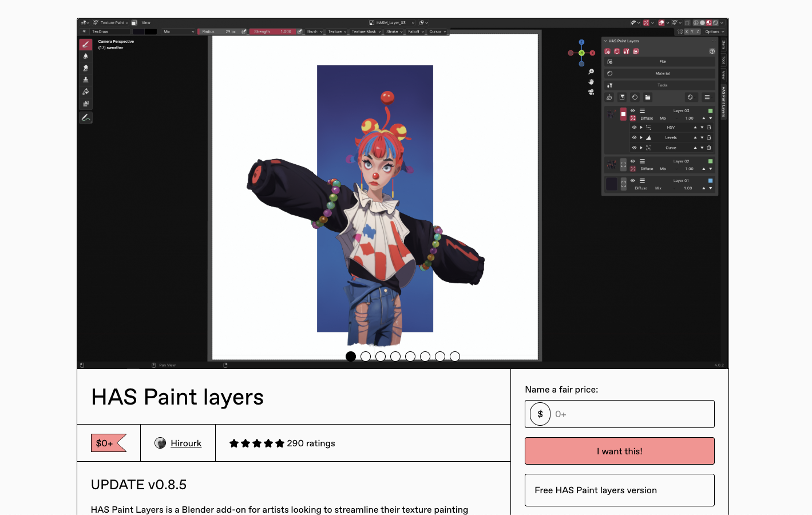Click the viewport zoom magnifier icon
This screenshot has height=515, width=812.
[x=591, y=72]
